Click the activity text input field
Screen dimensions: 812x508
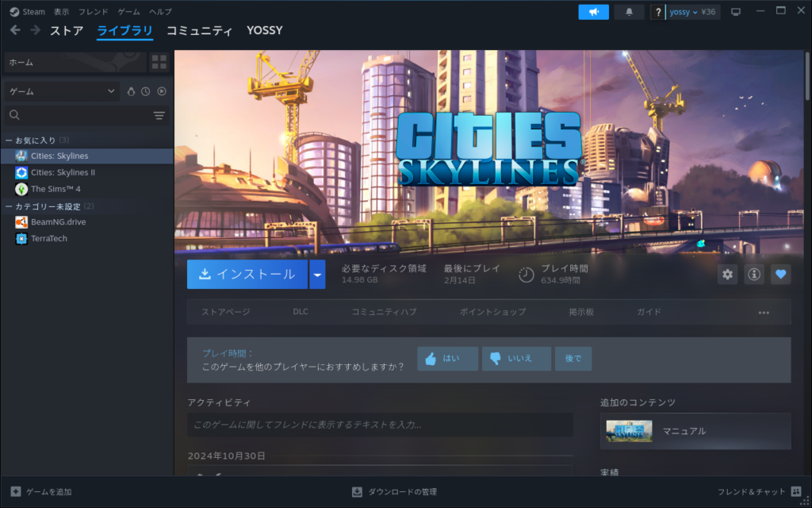380,425
